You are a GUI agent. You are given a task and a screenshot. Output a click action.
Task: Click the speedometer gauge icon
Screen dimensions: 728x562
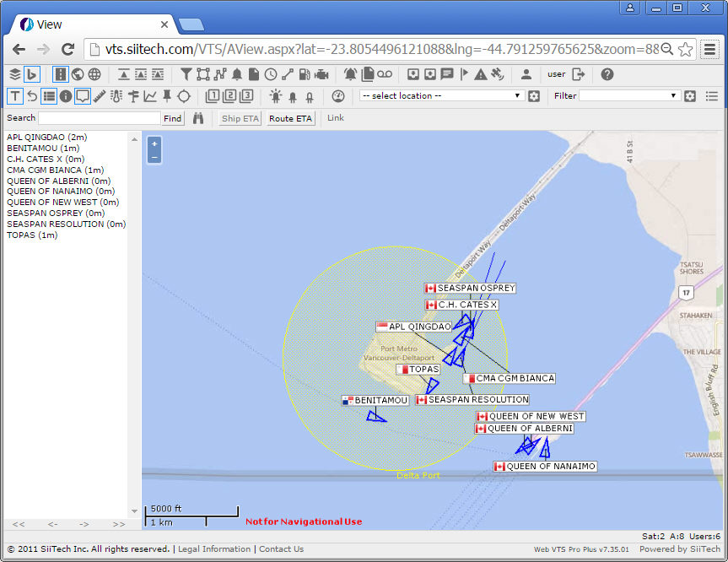coord(338,96)
